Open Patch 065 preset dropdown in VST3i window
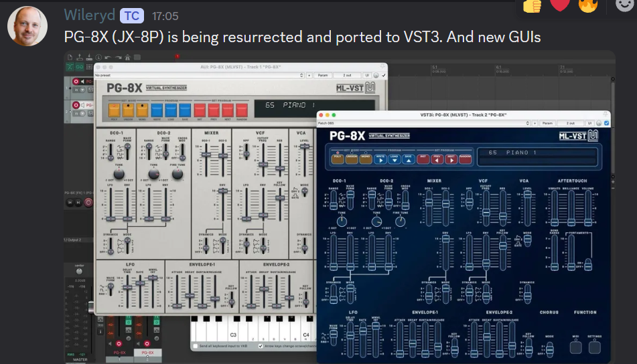637x364 pixels. [x=424, y=123]
